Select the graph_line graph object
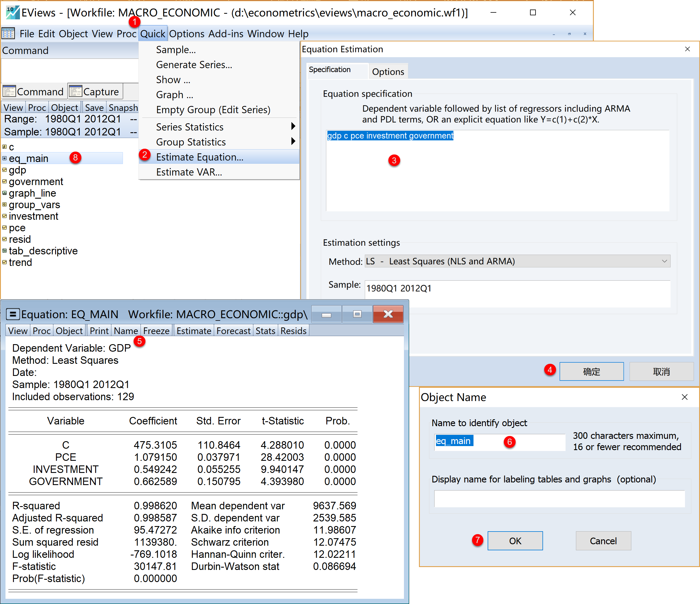The image size is (700, 604). 32,193
